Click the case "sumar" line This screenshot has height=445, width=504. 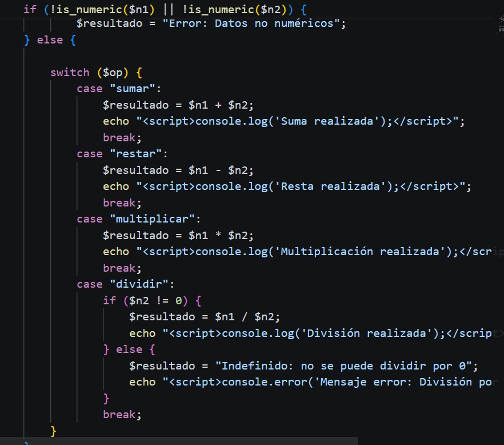coord(119,89)
